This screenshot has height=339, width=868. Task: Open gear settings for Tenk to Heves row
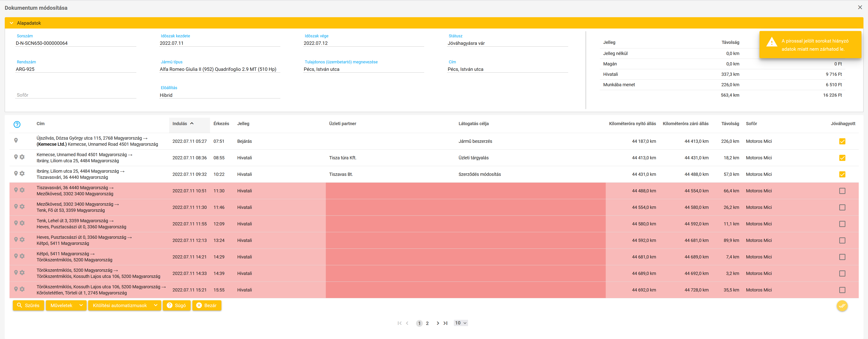click(22, 223)
